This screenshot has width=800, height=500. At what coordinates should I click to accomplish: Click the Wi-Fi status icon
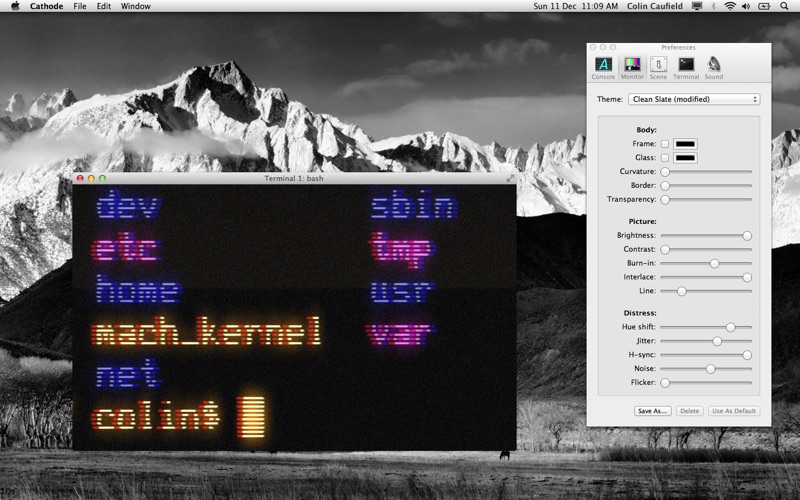click(x=730, y=6)
